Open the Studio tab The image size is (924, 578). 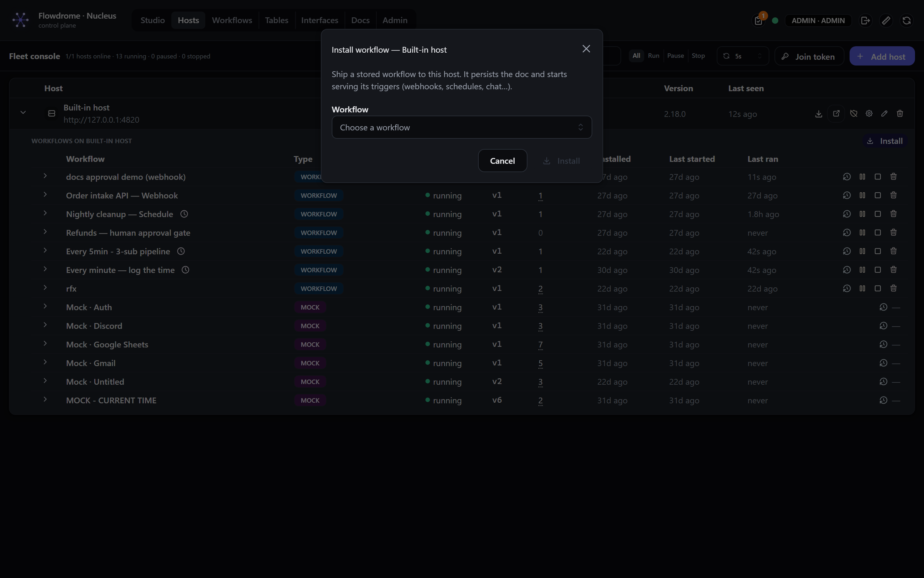tap(152, 20)
